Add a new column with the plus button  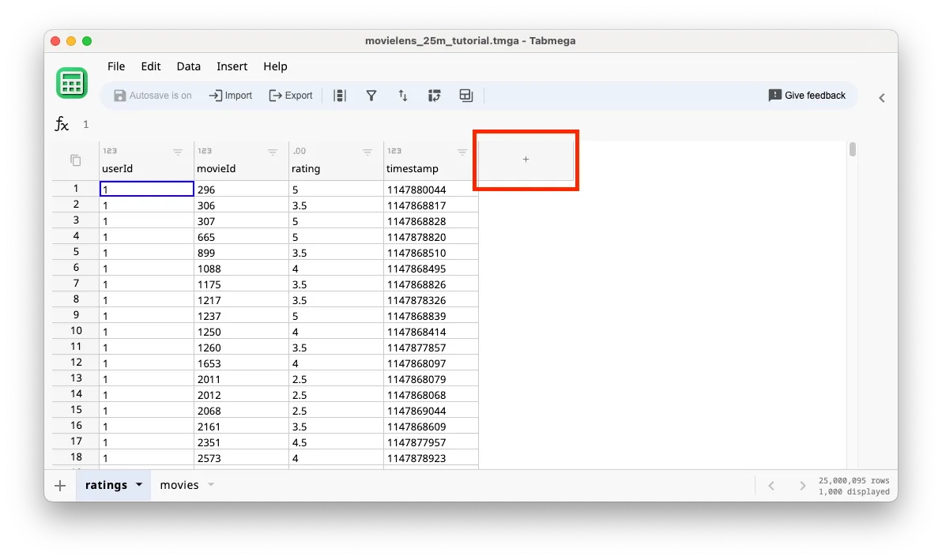[526, 160]
